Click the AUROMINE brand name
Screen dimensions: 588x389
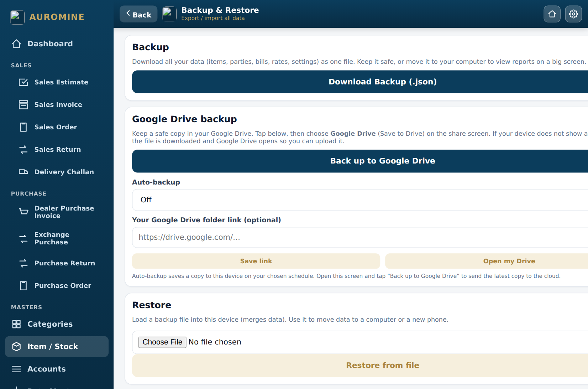click(x=57, y=17)
